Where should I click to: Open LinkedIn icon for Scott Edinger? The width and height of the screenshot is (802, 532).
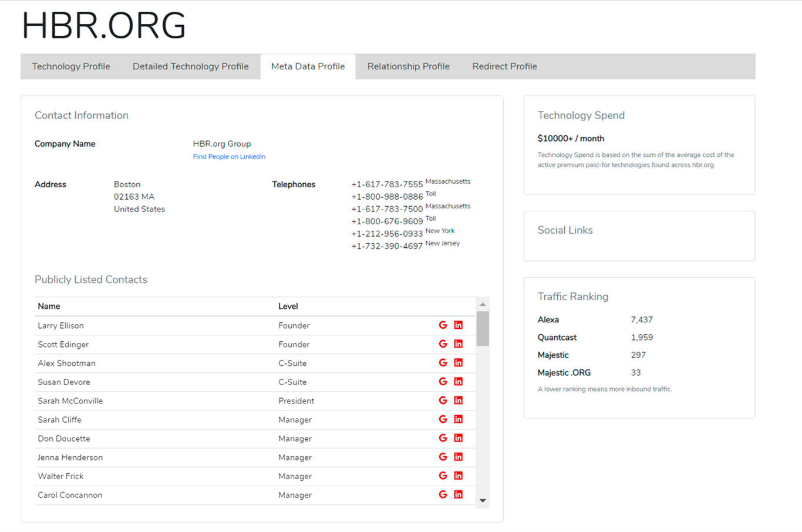[x=459, y=344]
